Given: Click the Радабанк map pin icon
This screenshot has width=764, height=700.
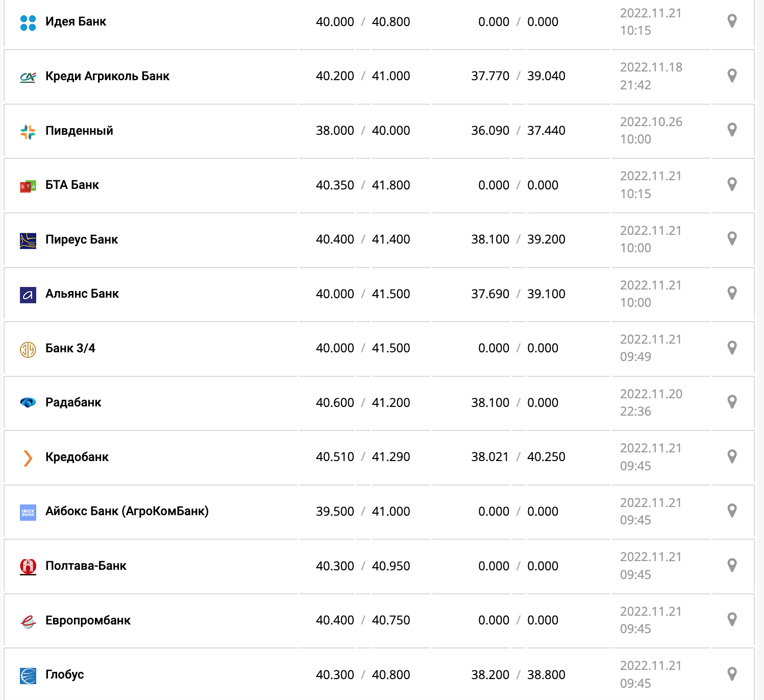Looking at the screenshot, I should [x=732, y=402].
